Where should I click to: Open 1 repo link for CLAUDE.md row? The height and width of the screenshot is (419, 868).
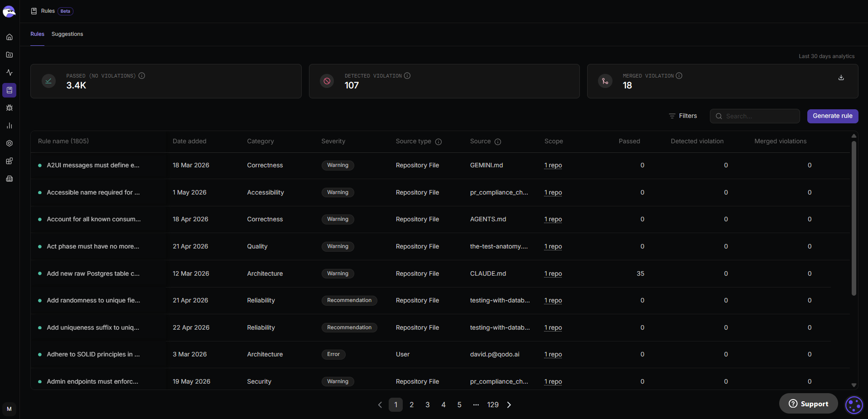point(553,274)
